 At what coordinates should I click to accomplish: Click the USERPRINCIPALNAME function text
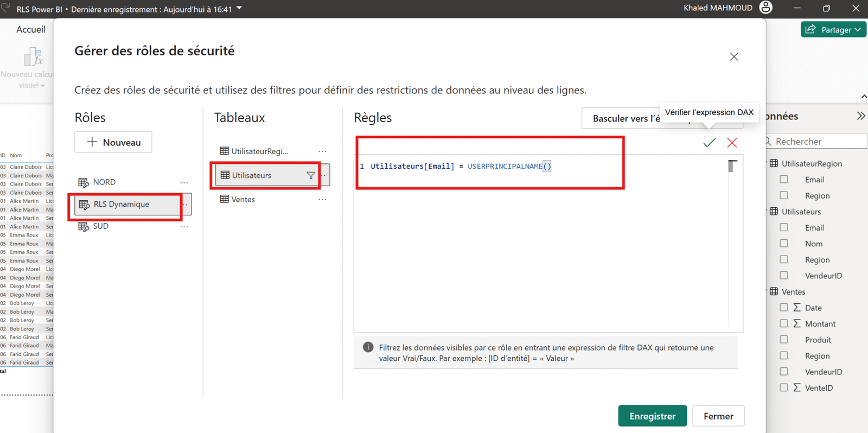tap(505, 167)
